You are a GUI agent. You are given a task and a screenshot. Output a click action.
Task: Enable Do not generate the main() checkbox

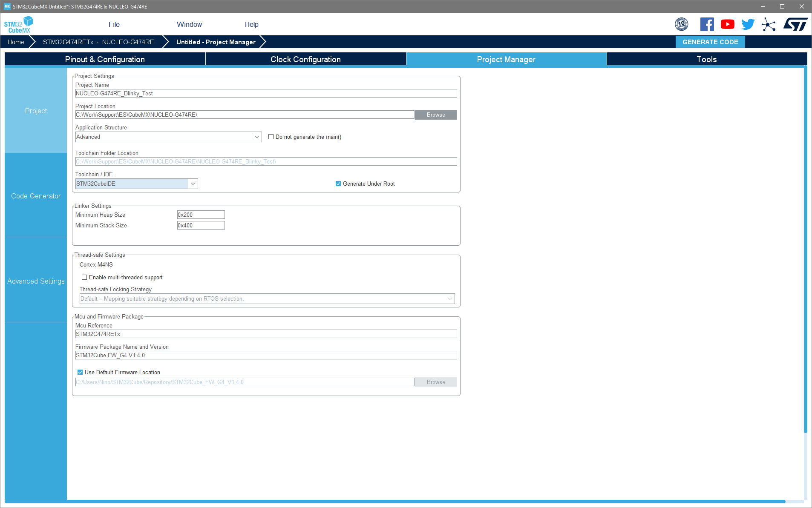271,137
